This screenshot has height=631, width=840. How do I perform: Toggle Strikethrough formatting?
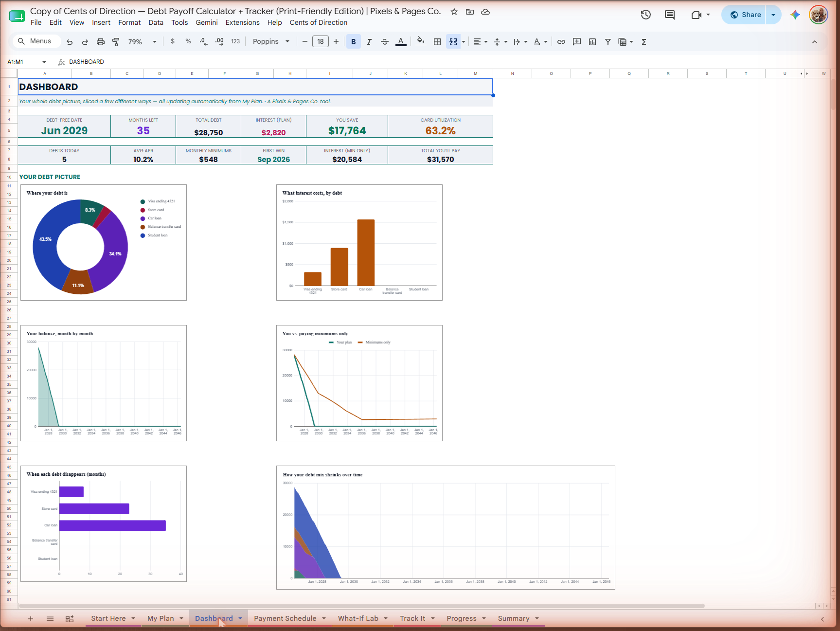click(385, 42)
